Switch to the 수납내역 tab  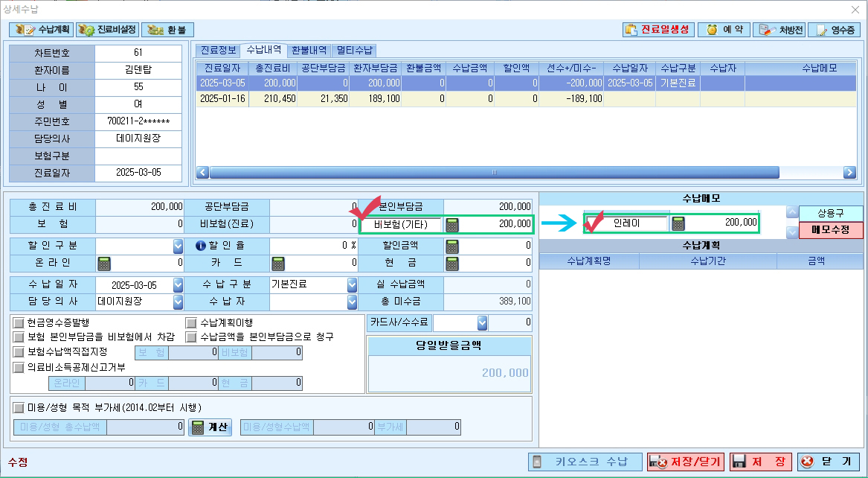click(x=264, y=49)
